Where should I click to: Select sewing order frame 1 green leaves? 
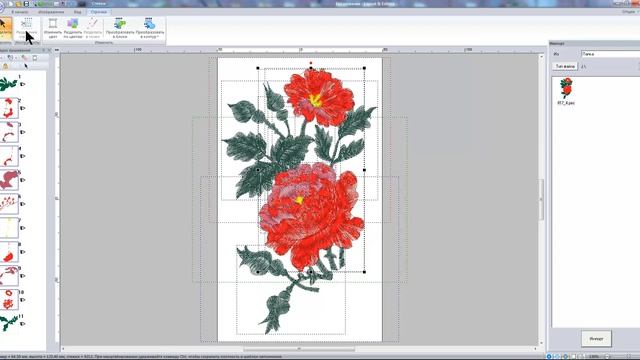[x=9, y=84]
